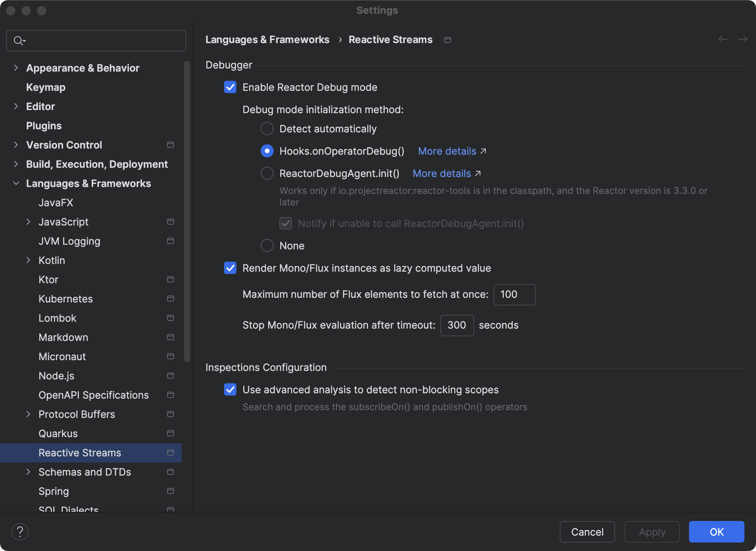This screenshot has width=756, height=551.
Task: Click project settings icon next to Markdown
Action: (171, 337)
